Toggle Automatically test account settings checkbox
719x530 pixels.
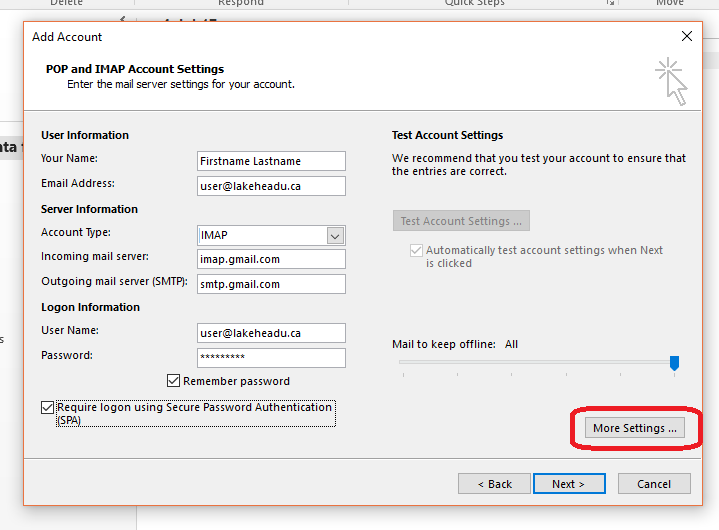pos(416,251)
